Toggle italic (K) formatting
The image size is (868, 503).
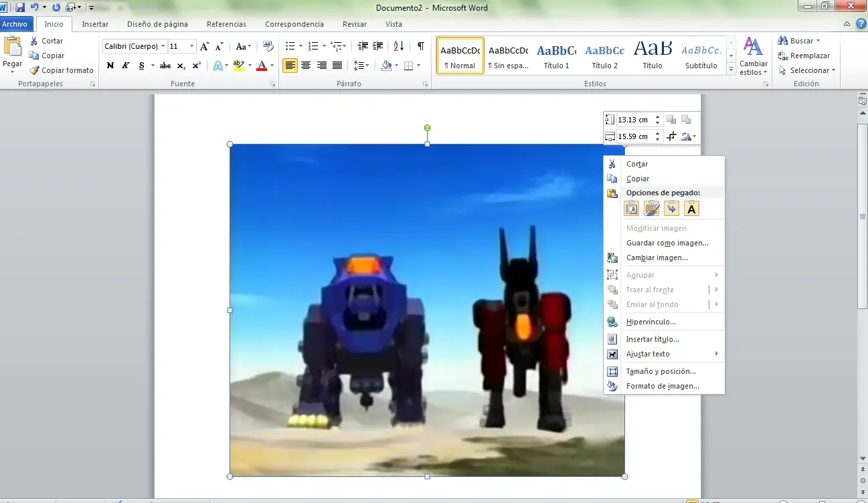point(126,66)
